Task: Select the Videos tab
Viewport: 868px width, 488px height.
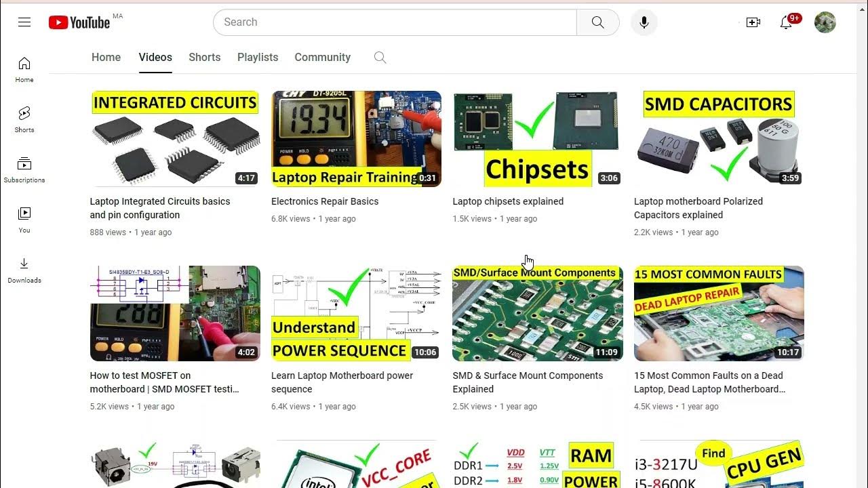Action: click(155, 58)
